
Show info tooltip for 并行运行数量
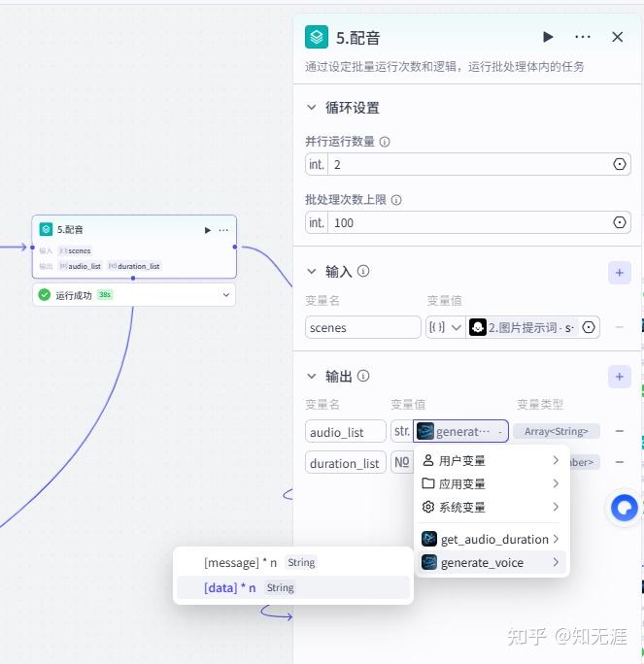[385, 142]
